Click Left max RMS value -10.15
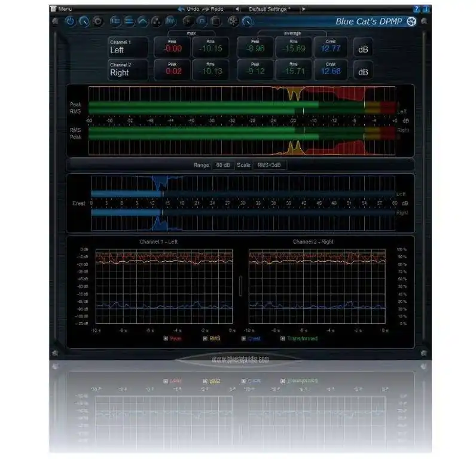The image size is (476, 459). pyautogui.click(x=210, y=47)
